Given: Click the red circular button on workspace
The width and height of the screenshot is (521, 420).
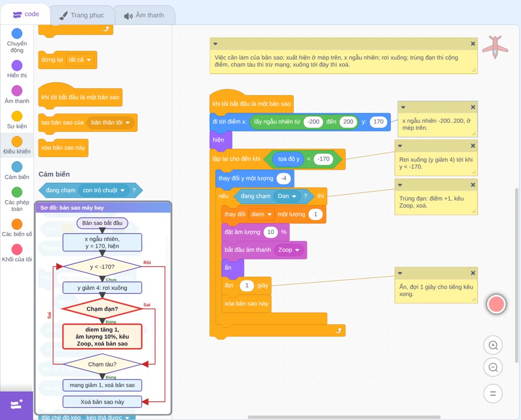Looking at the screenshot, I should (496, 304).
